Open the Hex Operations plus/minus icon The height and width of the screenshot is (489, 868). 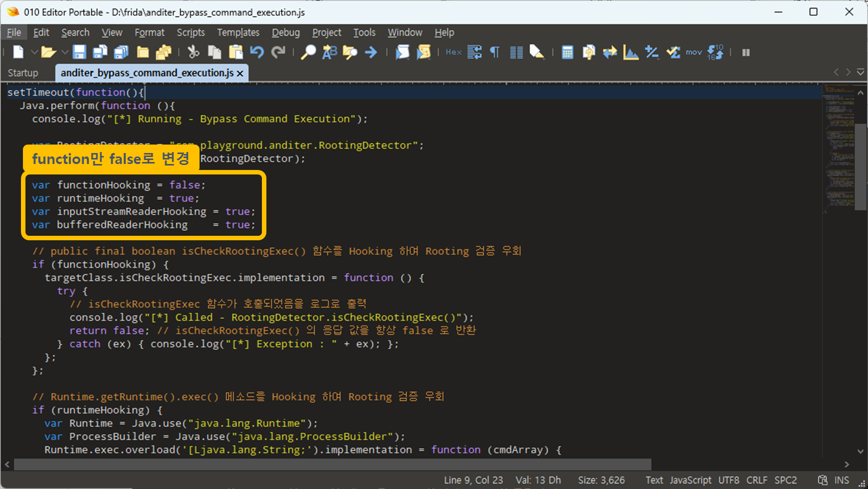pos(651,52)
